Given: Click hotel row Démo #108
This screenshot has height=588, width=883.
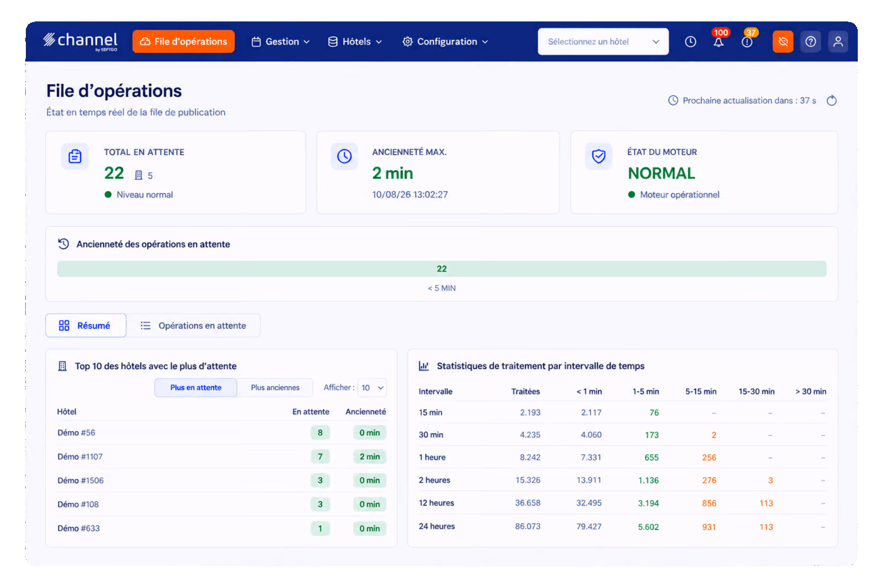Looking at the screenshot, I should tap(221, 505).
